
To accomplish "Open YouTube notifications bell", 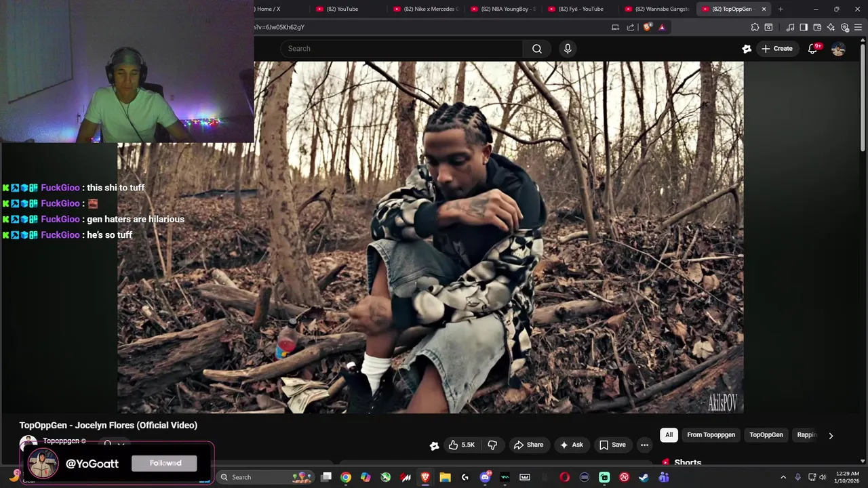I will pyautogui.click(x=813, y=48).
